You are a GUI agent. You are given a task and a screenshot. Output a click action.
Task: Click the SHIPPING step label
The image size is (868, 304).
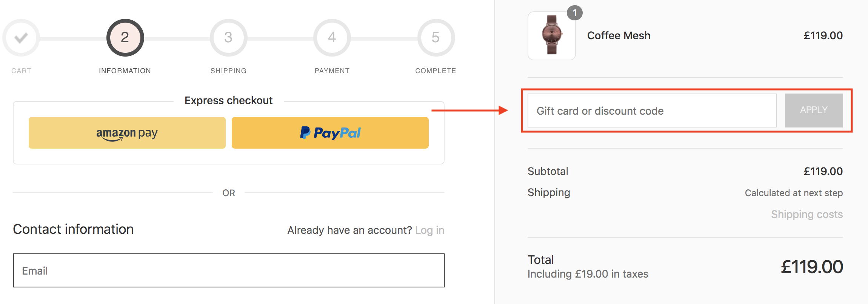coord(228,71)
